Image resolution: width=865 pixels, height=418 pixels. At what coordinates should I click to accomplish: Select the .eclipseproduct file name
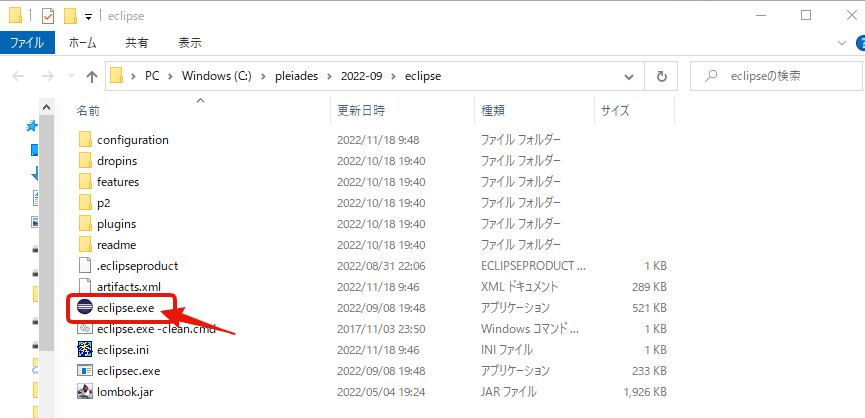tap(137, 265)
